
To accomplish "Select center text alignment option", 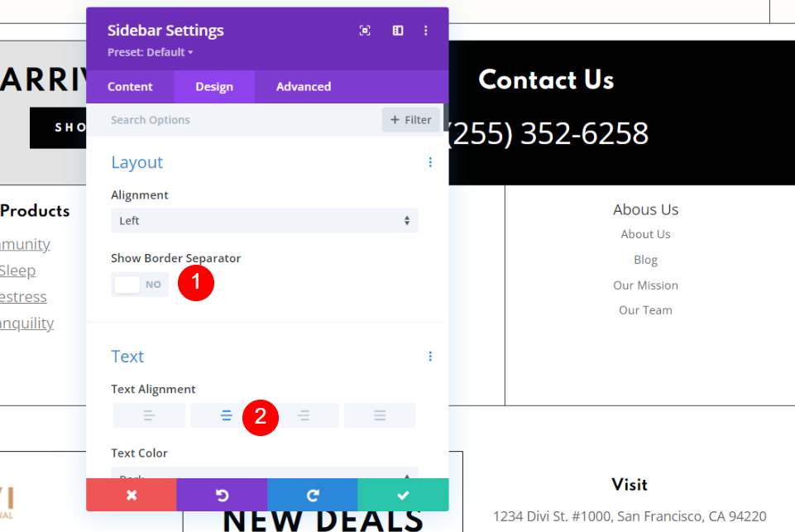I will [x=226, y=416].
